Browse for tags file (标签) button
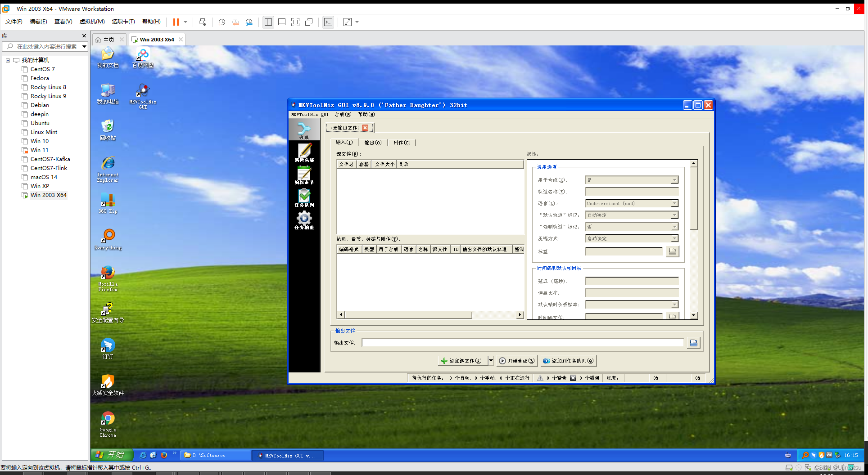Screen dimensions: 868x475 click(672, 251)
